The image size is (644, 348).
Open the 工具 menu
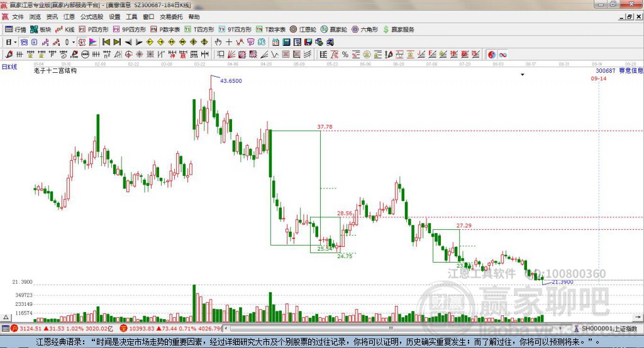click(x=131, y=17)
